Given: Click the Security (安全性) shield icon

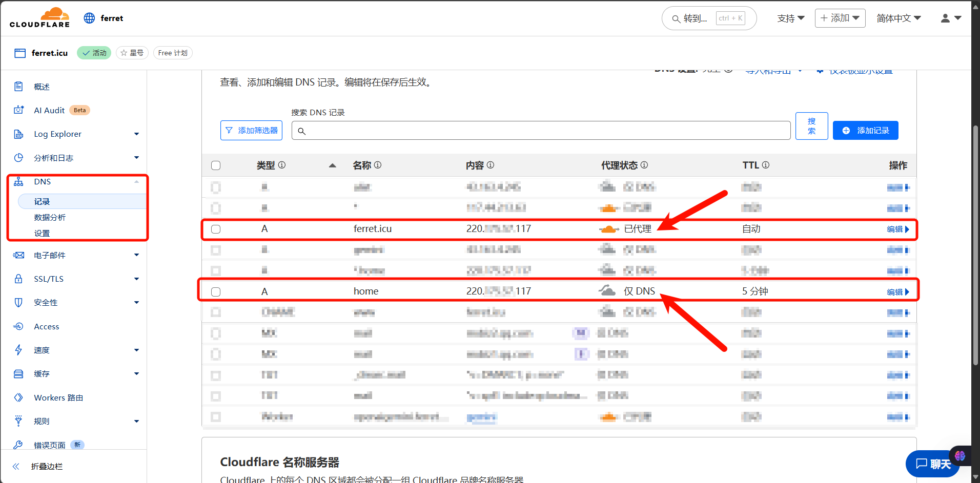Looking at the screenshot, I should point(18,303).
